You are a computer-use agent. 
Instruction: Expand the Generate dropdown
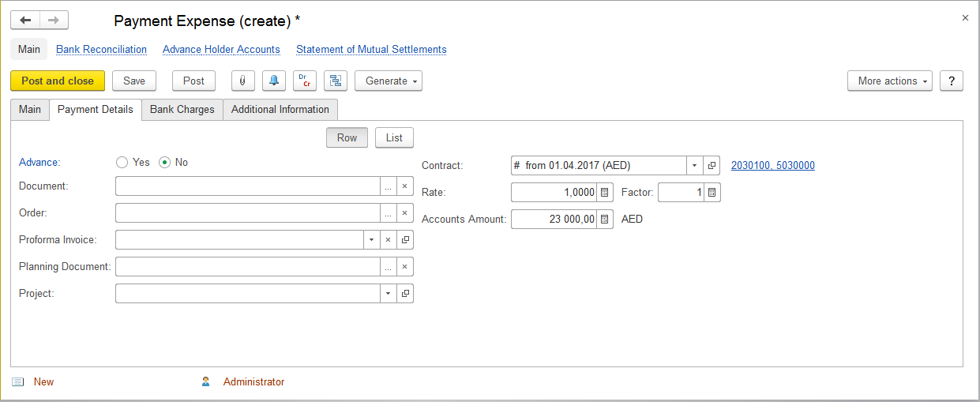[389, 81]
